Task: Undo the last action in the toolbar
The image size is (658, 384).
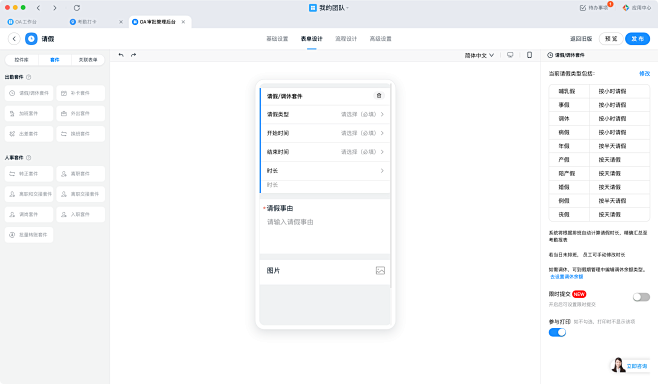Action: (x=121, y=55)
